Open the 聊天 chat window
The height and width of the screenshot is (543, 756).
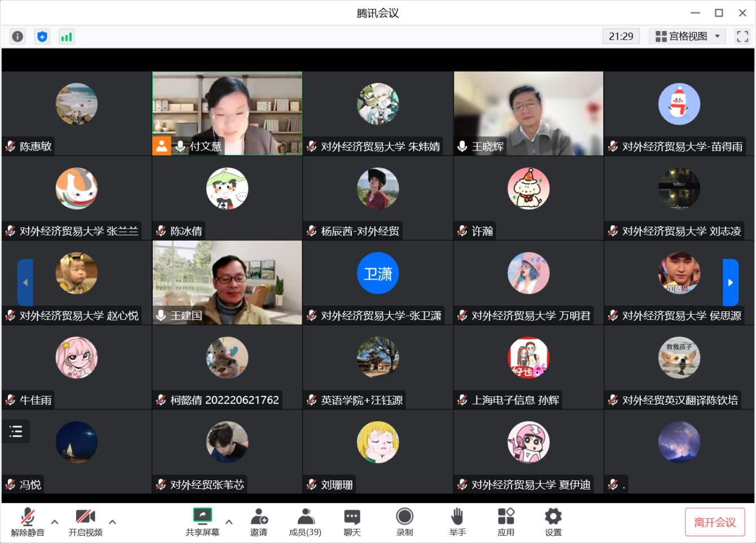tap(352, 522)
